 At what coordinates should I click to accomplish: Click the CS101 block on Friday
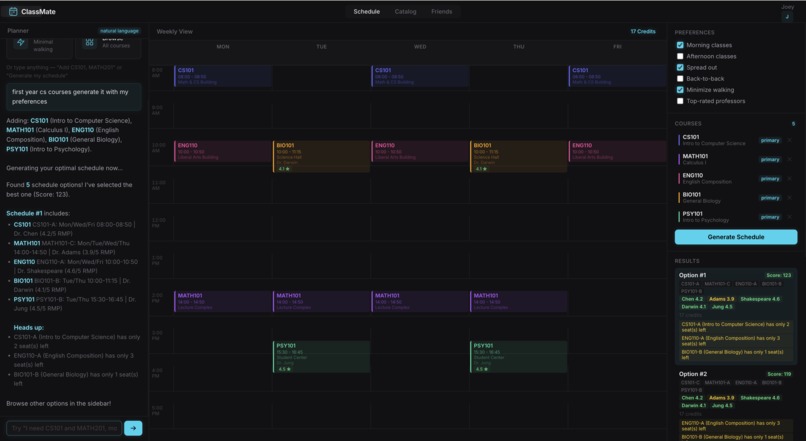617,76
